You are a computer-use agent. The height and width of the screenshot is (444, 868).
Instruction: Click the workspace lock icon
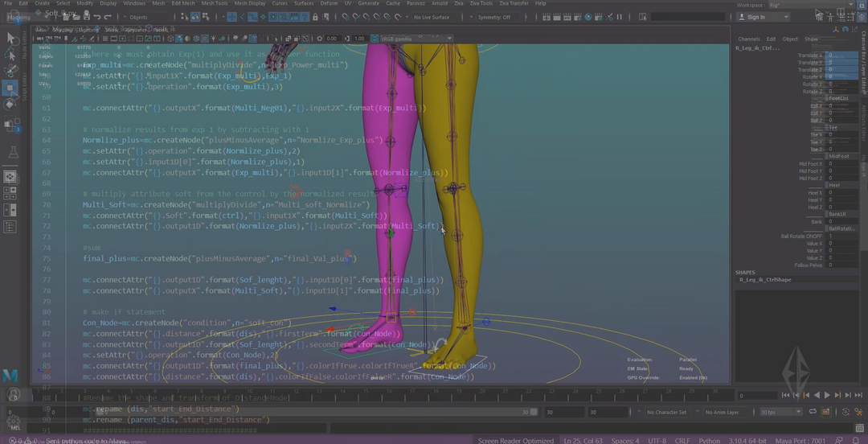tap(861, 4)
